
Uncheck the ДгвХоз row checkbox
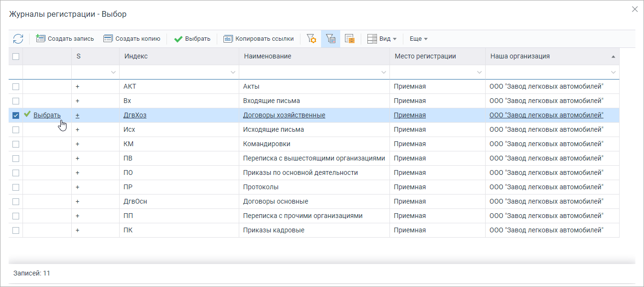coord(16,115)
